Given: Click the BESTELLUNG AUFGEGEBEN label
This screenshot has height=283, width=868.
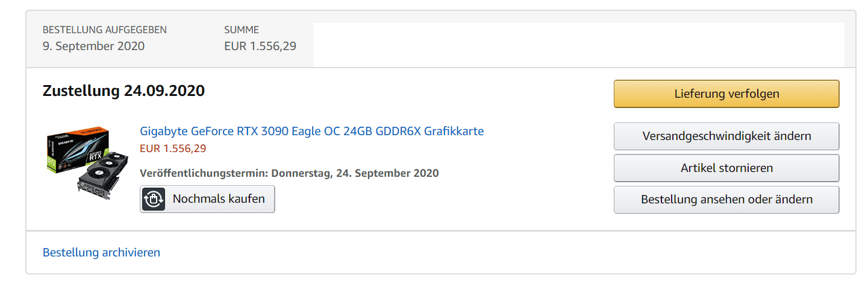Looking at the screenshot, I should coord(104,30).
